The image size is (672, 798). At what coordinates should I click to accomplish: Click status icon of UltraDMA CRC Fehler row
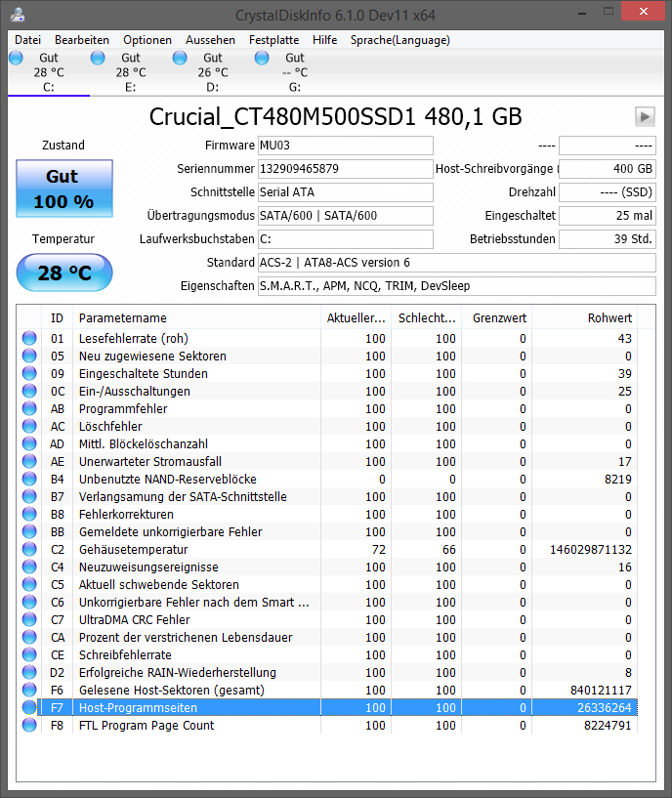tap(29, 619)
